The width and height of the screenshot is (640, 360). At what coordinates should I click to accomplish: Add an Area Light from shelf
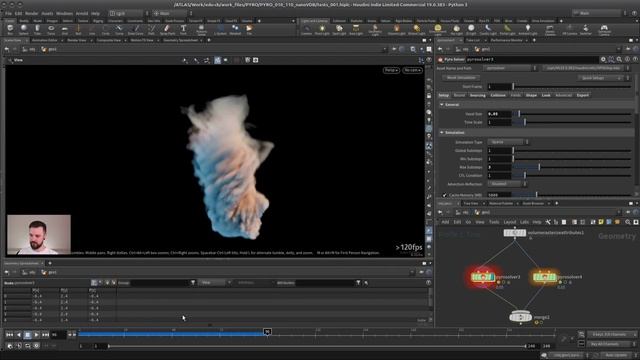coord(356,29)
